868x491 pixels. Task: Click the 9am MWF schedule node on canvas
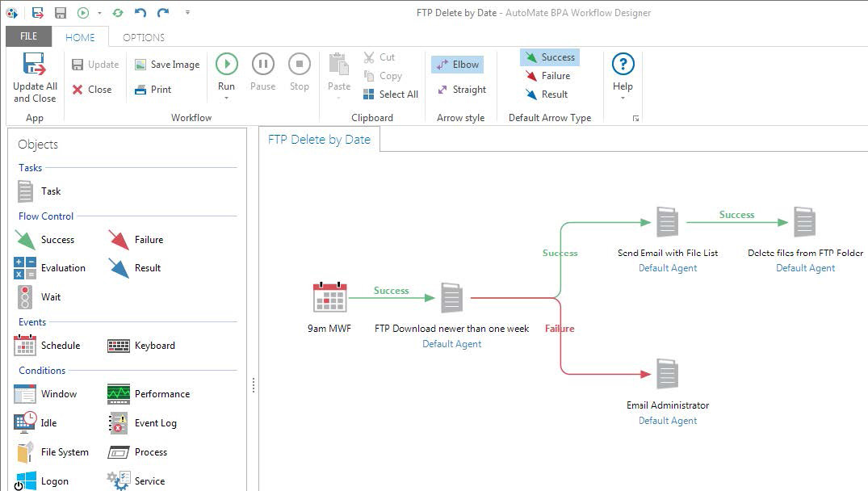pos(330,297)
